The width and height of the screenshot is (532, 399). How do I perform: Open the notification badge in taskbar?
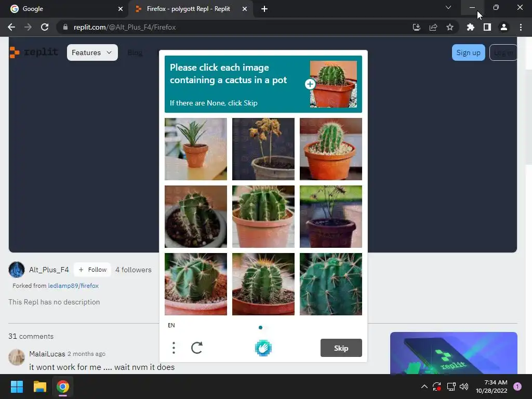(517, 387)
